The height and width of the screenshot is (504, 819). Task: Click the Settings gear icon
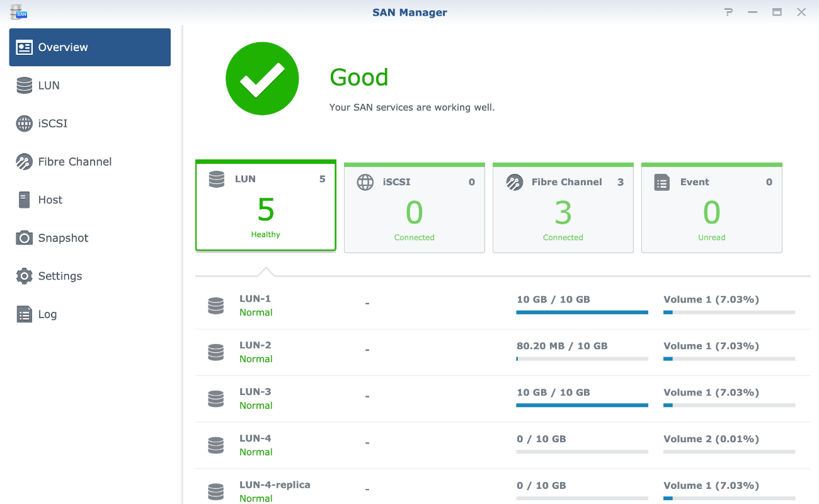click(23, 276)
